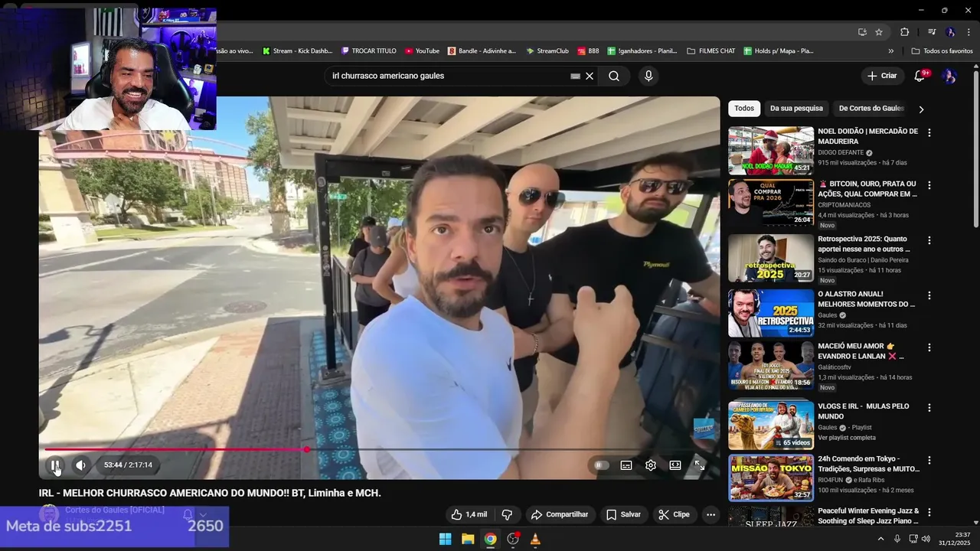Image resolution: width=980 pixels, height=551 pixels.
Task: Open options for MACEIÓ MEU AMOR video
Action: [x=929, y=347]
